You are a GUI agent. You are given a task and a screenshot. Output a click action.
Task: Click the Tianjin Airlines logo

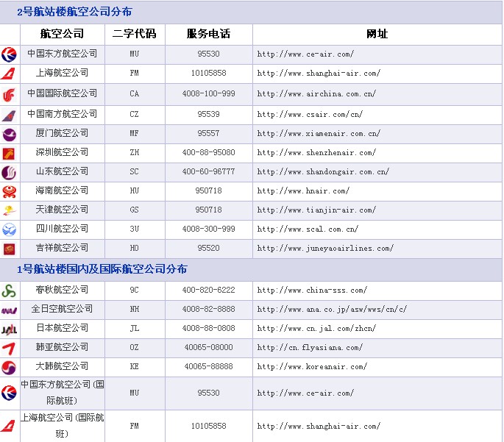click(9, 211)
